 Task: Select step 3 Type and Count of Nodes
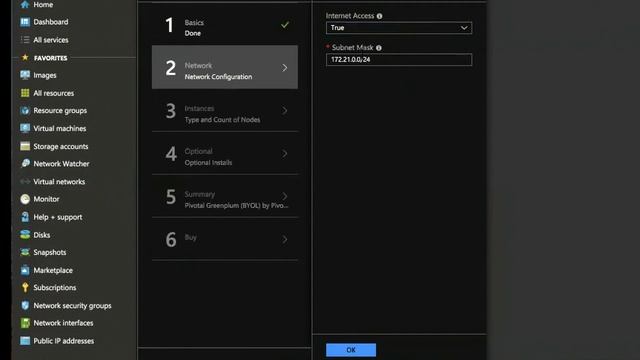tap(225, 111)
